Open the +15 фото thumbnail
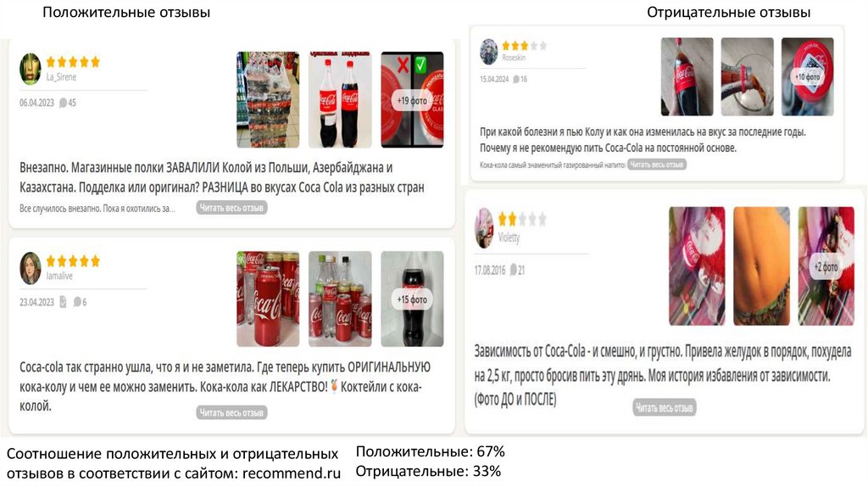The height and width of the screenshot is (487, 868). [x=412, y=299]
